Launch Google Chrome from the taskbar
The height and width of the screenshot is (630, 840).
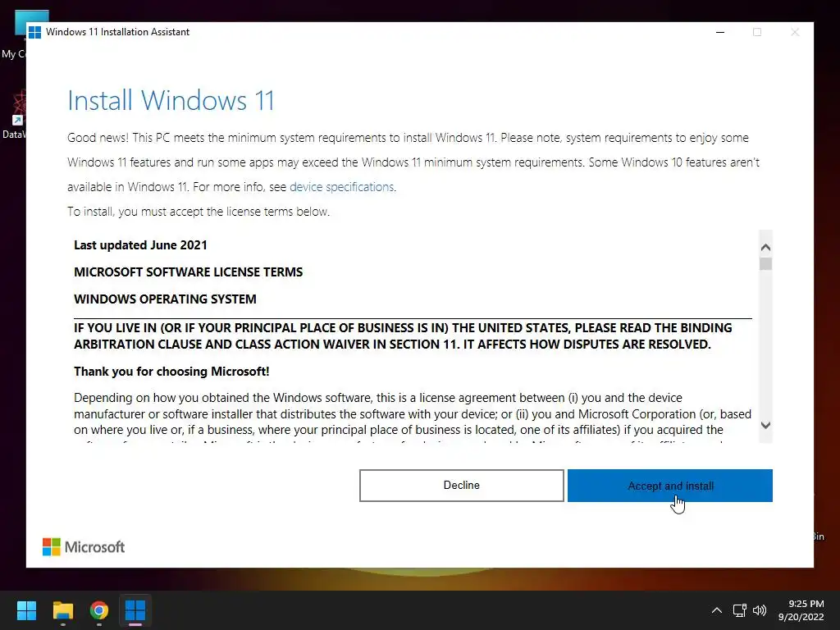[99, 610]
